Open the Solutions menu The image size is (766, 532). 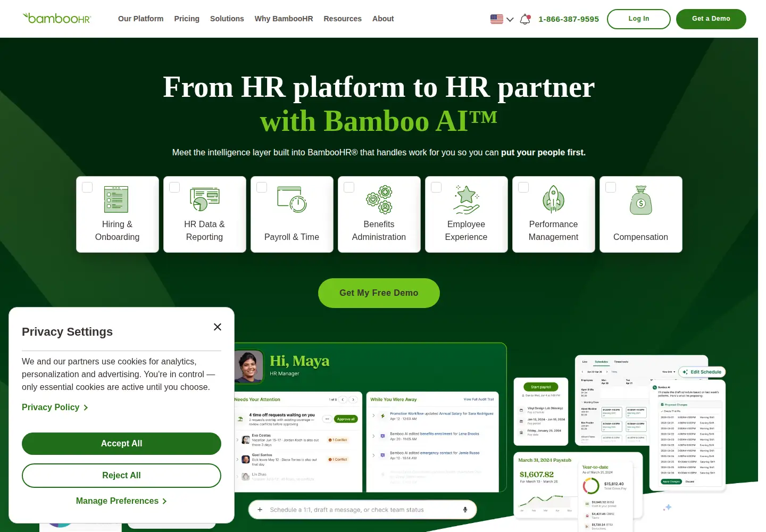227,19
